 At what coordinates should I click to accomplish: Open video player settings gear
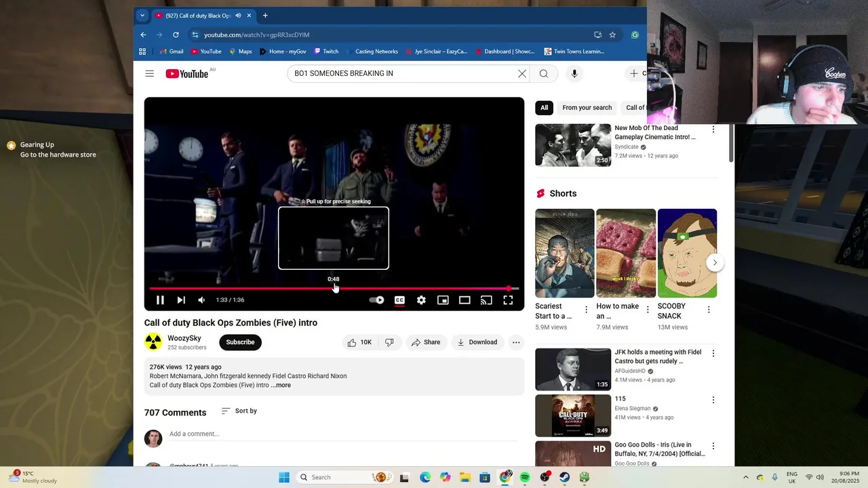coord(421,300)
